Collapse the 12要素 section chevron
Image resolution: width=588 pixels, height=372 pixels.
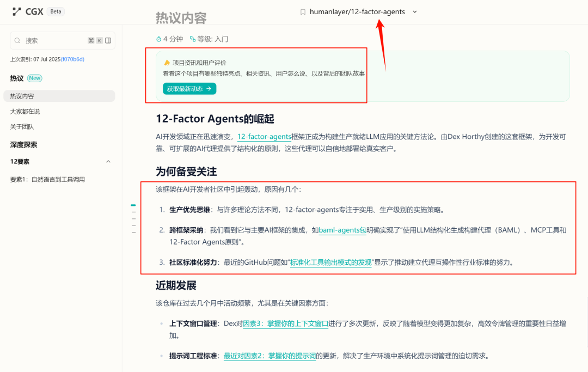click(108, 162)
